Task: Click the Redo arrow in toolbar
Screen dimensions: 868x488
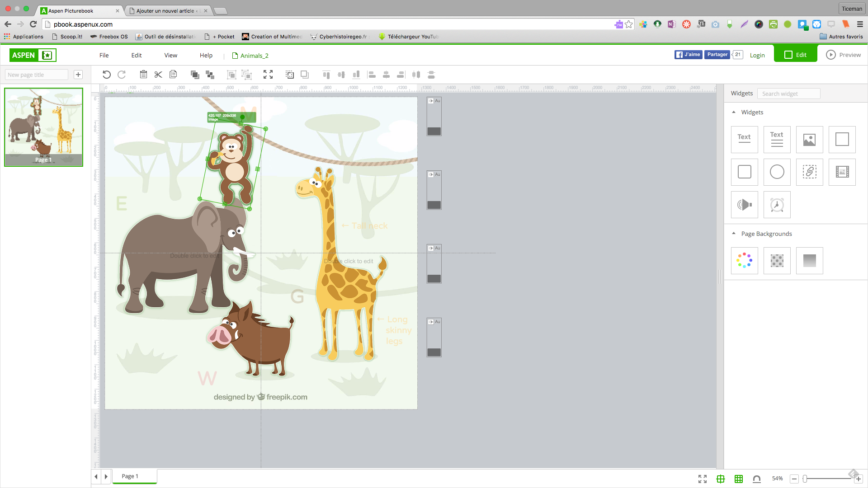Action: click(x=122, y=75)
